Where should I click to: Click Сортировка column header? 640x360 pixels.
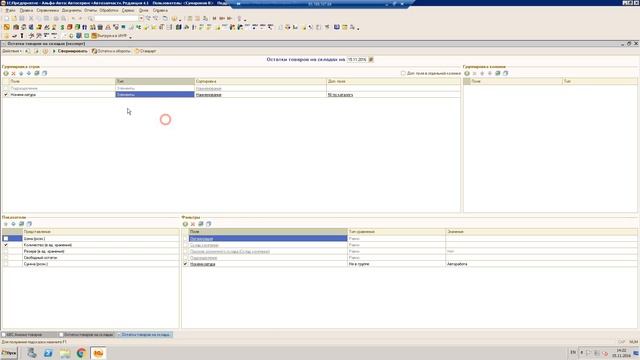click(260, 82)
